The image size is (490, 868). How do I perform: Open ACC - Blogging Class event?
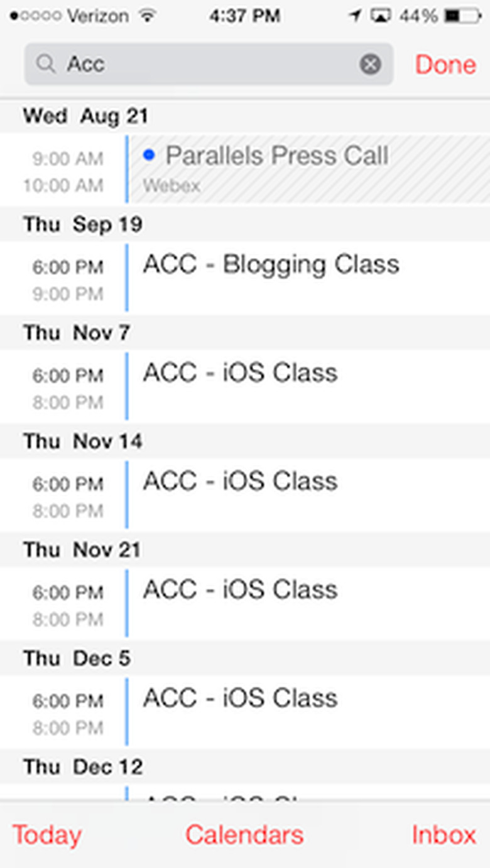pyautogui.click(x=271, y=276)
